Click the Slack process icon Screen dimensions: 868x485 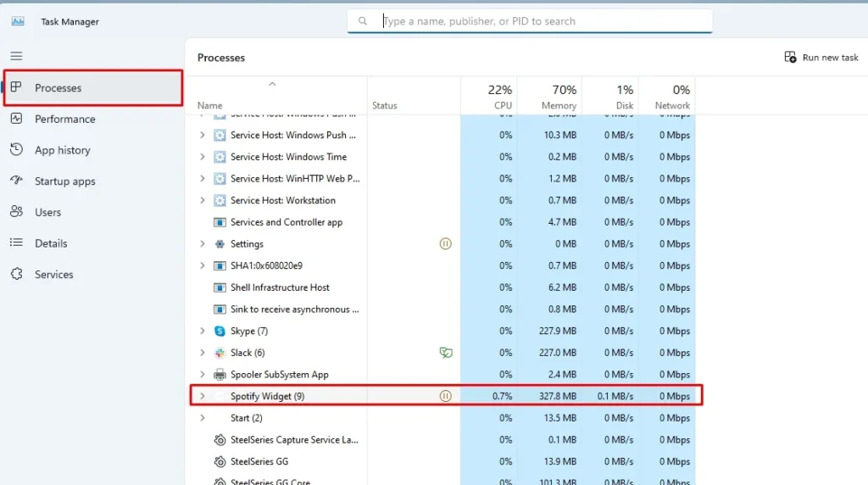coord(220,353)
